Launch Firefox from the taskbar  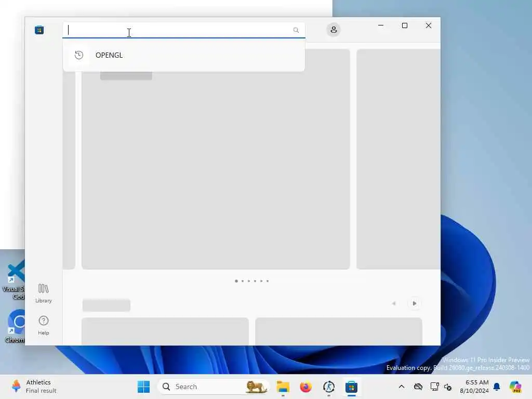305,387
